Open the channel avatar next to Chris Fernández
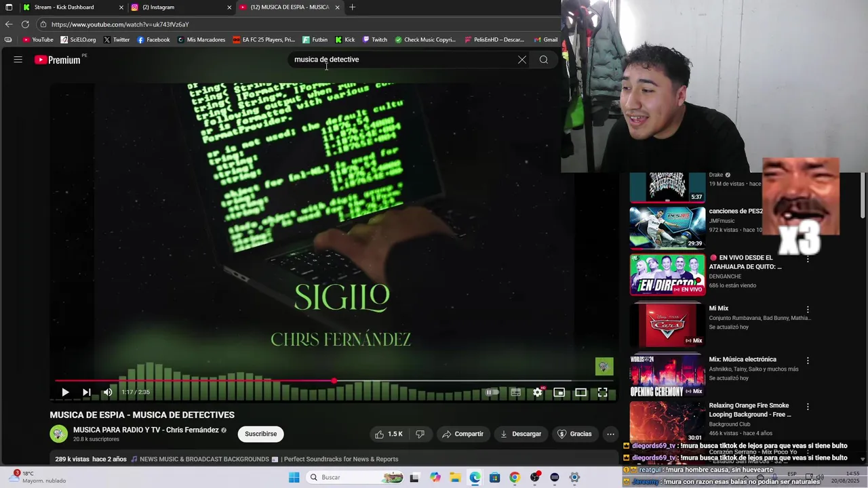The width and height of the screenshot is (868, 488). point(59,434)
